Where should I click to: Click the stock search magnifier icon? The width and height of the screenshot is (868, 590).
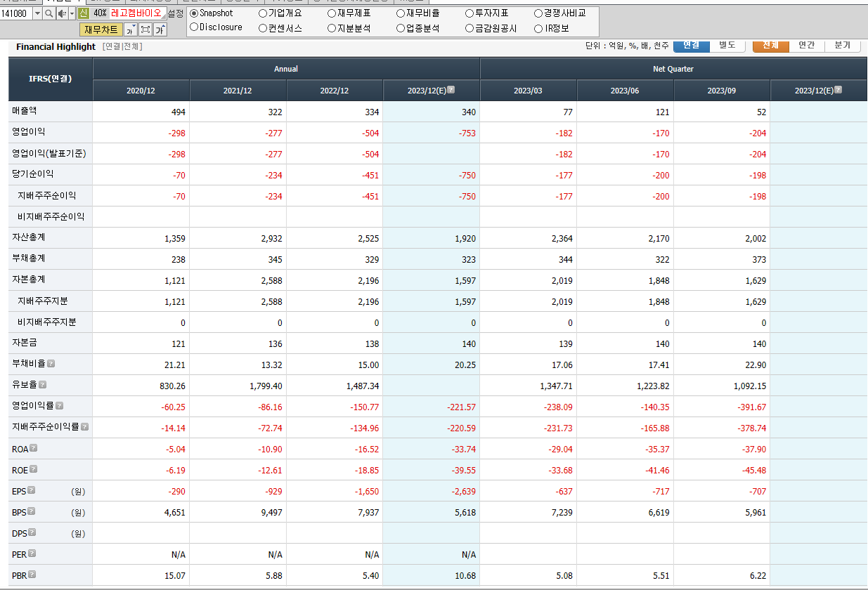(x=48, y=13)
